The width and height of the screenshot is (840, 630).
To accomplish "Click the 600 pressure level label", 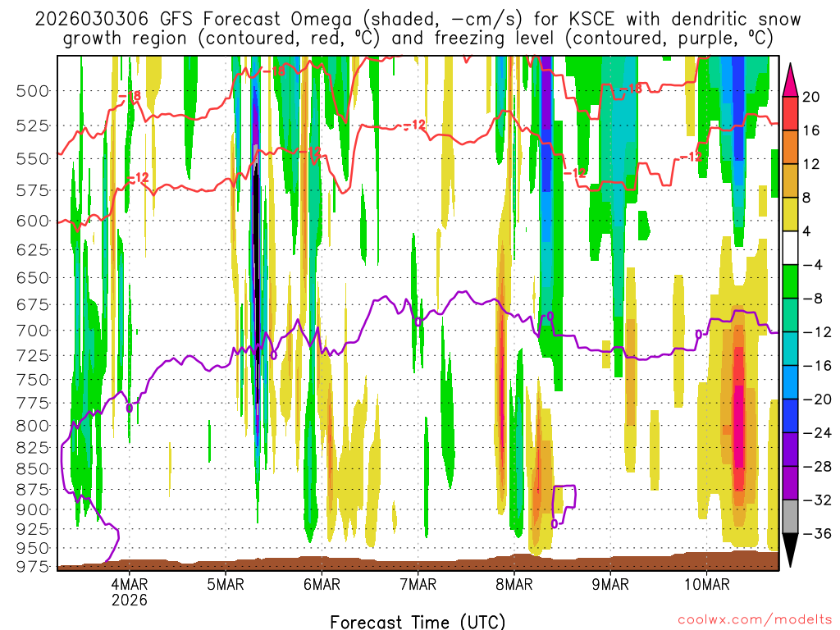I will (x=32, y=221).
